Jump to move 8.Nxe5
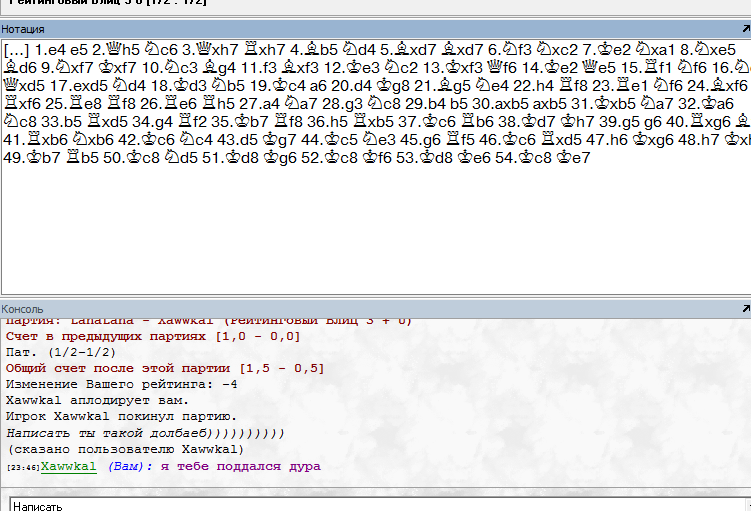Screen dimensions: 751x511 click(708, 50)
